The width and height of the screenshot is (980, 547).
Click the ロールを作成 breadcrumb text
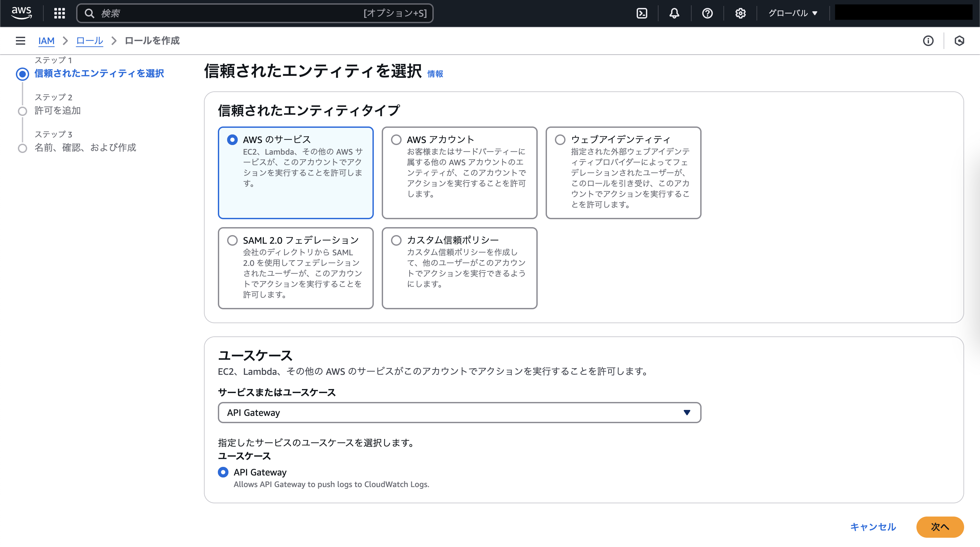pos(152,41)
